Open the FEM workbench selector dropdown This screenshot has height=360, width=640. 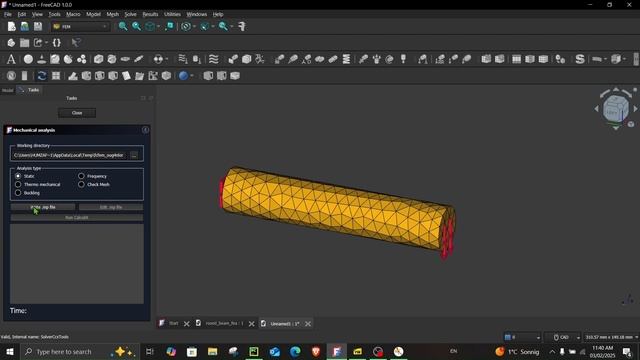click(x=80, y=27)
